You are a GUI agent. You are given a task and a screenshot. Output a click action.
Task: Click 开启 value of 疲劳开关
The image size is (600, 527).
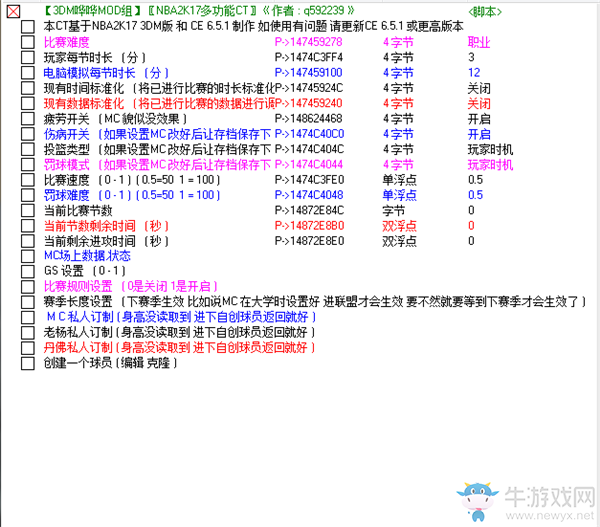tap(479, 119)
